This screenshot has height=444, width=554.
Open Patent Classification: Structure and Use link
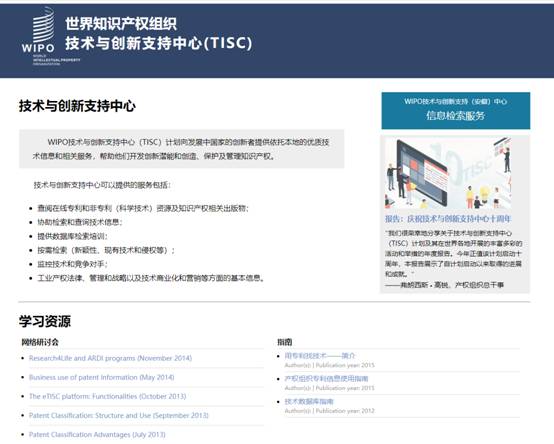click(x=119, y=415)
